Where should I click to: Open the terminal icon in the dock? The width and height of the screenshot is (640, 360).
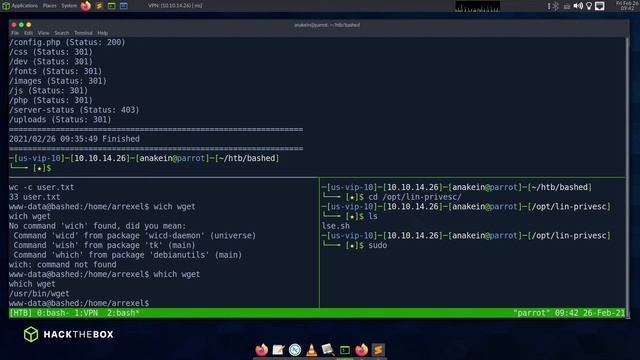345,350
